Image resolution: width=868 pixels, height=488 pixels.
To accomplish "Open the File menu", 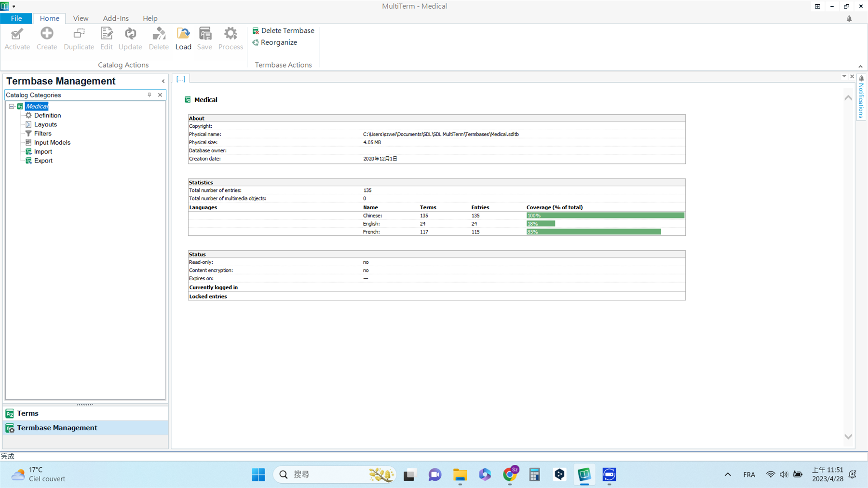I will 16,18.
